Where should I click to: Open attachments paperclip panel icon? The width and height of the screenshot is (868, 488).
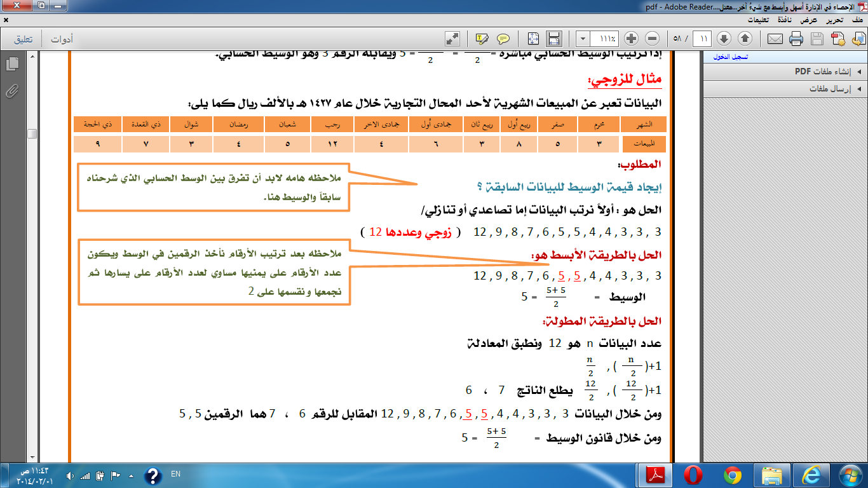[x=11, y=91]
